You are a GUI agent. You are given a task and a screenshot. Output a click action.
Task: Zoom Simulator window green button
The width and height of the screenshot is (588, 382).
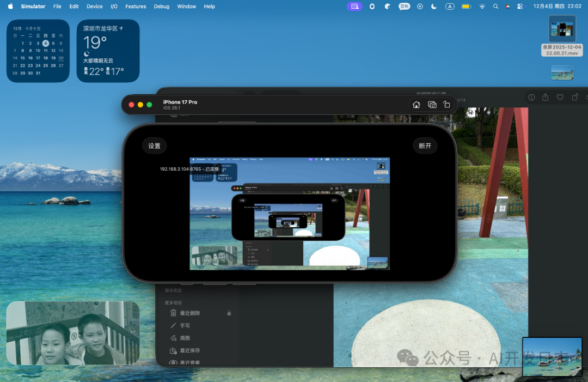point(149,105)
